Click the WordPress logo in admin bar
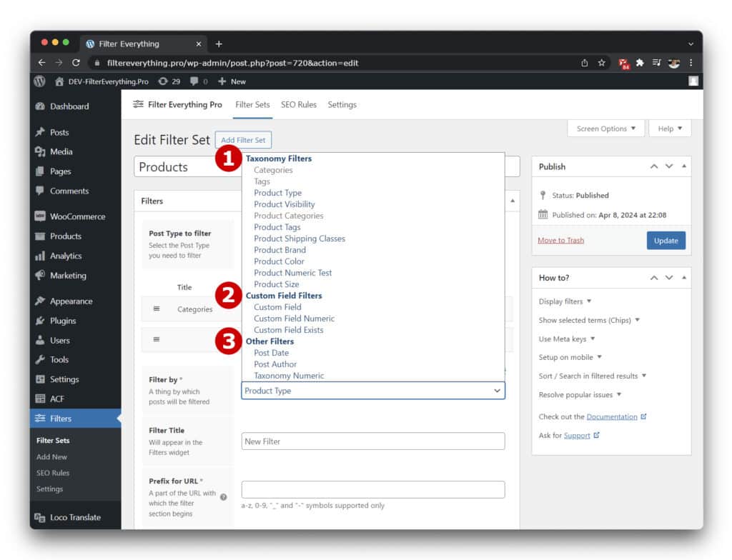This screenshot has height=560, width=732. [40, 81]
